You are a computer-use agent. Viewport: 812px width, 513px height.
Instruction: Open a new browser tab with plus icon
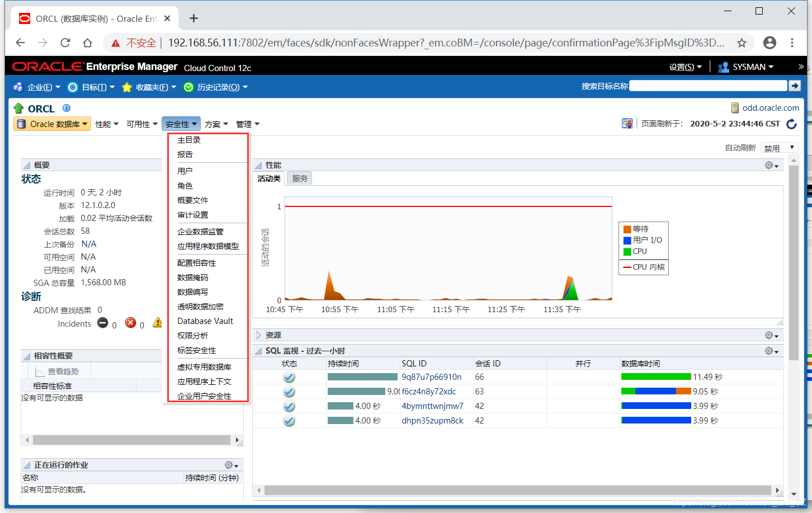click(193, 18)
